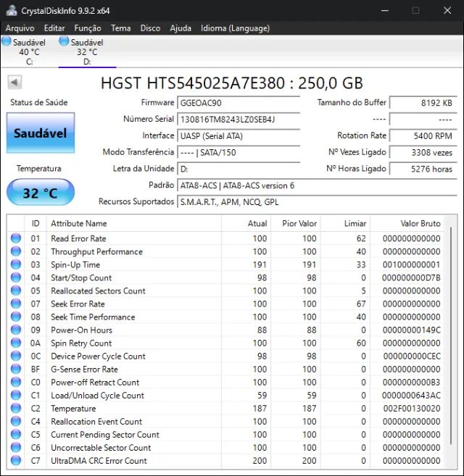Click the ID column header

[x=36, y=223]
